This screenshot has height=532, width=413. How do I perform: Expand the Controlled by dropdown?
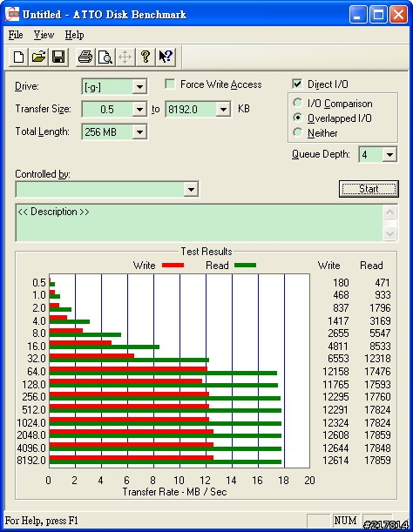[191, 189]
